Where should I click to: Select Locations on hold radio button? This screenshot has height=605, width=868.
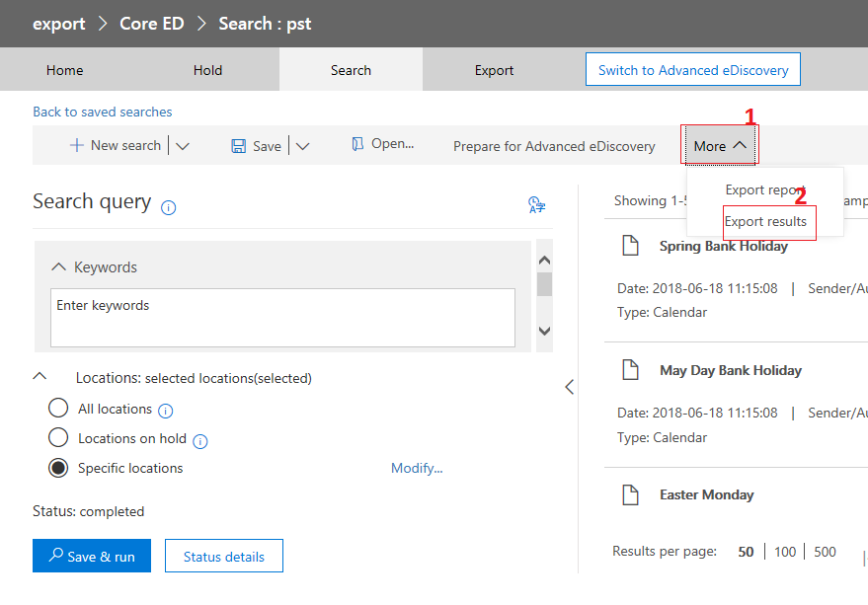[58, 437]
